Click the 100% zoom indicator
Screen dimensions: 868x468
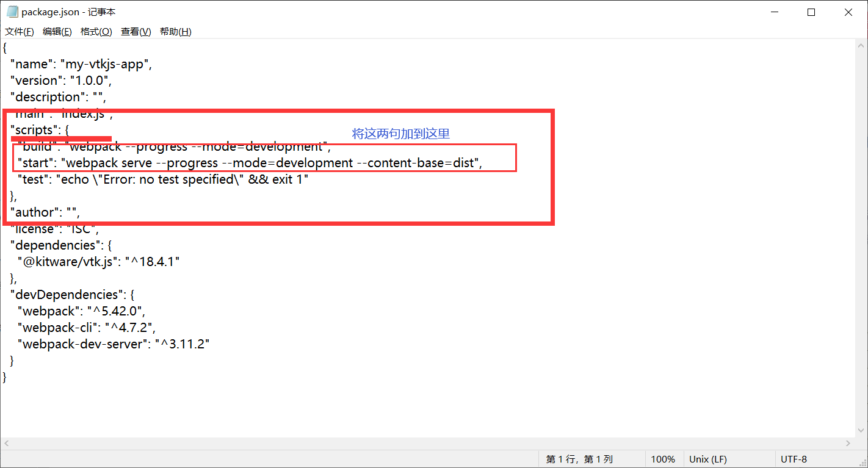coord(664,459)
